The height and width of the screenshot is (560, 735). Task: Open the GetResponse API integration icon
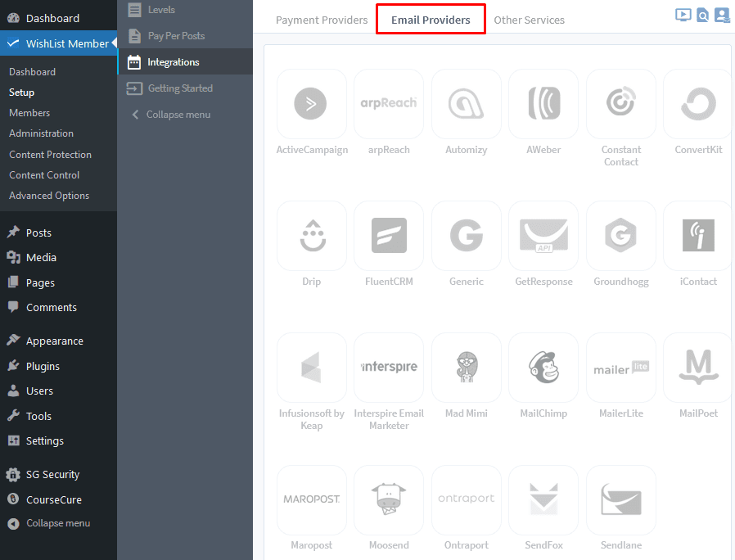pyautogui.click(x=543, y=236)
